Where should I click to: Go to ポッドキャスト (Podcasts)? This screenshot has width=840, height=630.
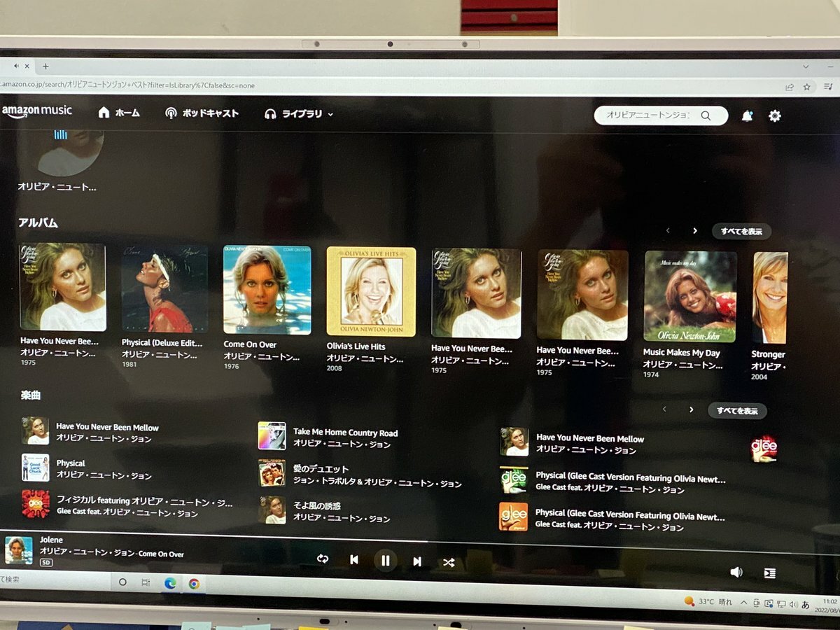202,113
